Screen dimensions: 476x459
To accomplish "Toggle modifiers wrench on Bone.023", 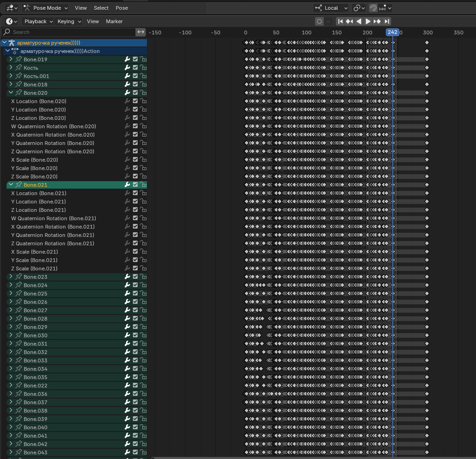I will pos(127,277).
